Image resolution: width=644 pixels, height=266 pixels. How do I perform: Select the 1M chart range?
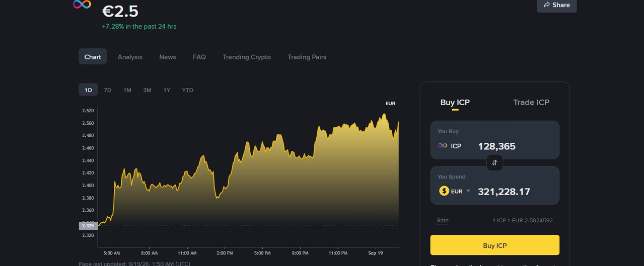[127, 90]
